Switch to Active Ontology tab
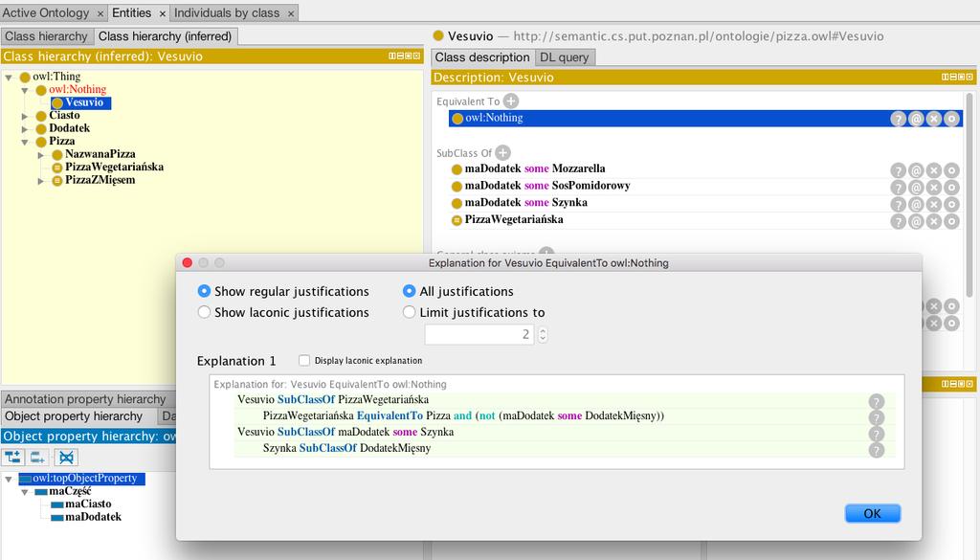The width and height of the screenshot is (980, 560). click(46, 12)
